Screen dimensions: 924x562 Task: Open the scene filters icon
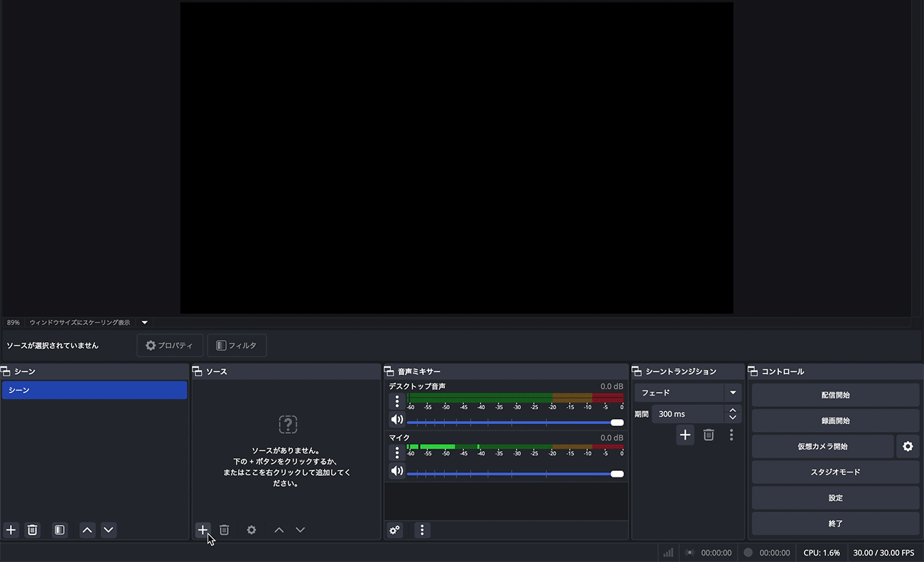60,530
